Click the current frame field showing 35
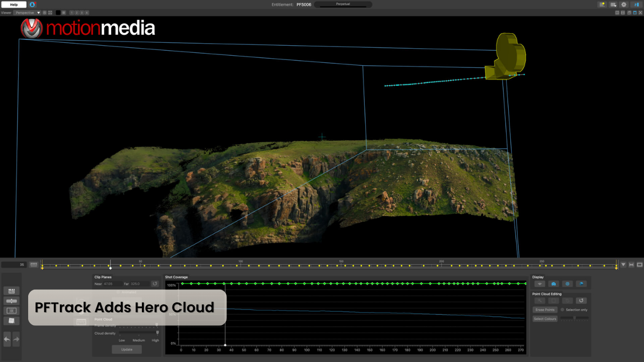 tap(14, 264)
